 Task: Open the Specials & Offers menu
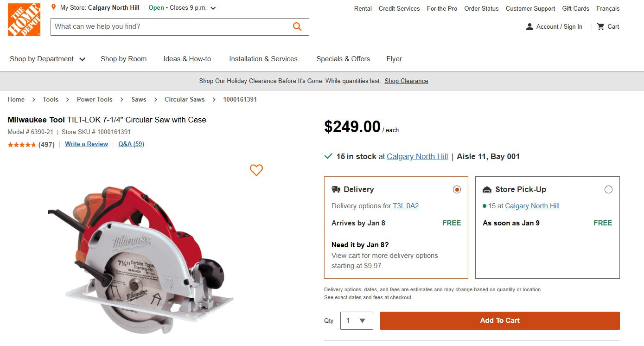343,59
